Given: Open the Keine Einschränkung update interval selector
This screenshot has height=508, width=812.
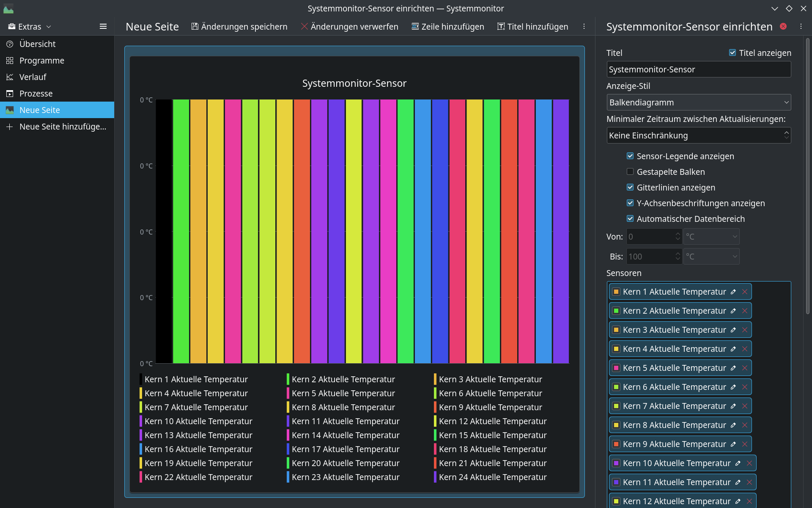Looking at the screenshot, I should tap(699, 135).
